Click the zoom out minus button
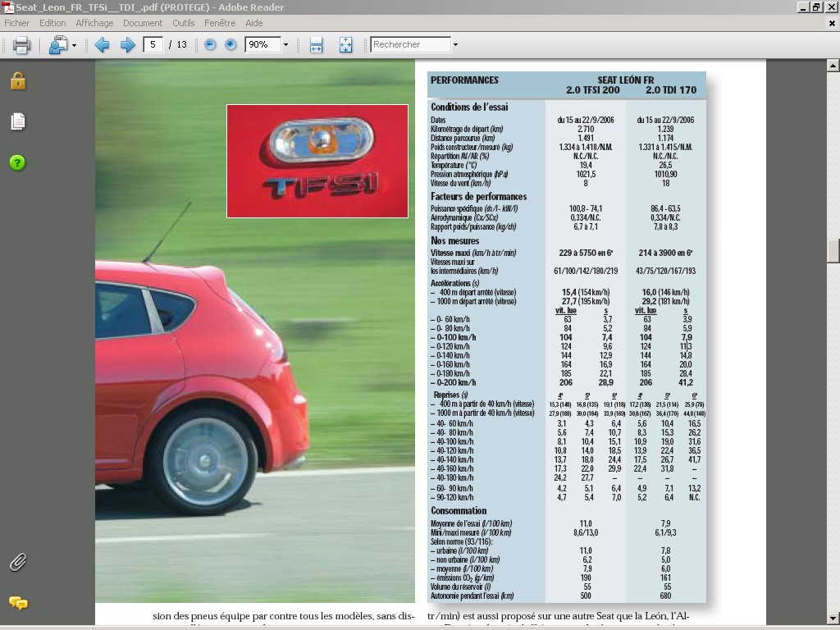Screen dimensions: 840x630 click(210, 45)
